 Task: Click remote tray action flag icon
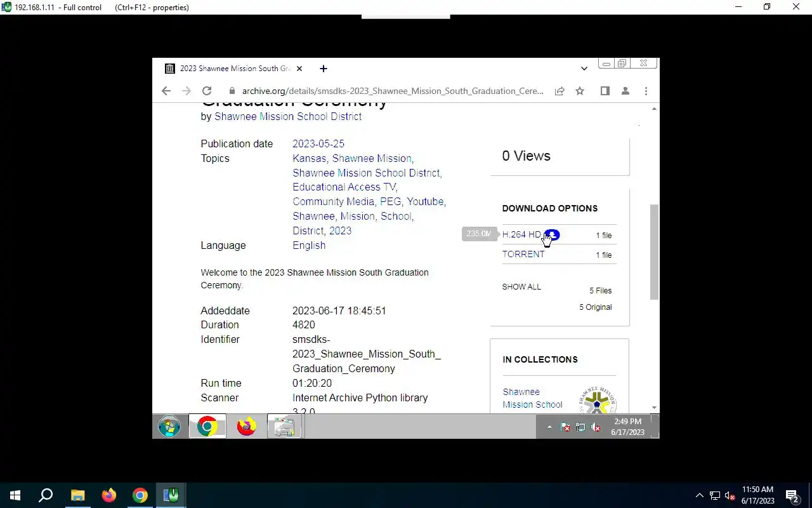click(565, 427)
